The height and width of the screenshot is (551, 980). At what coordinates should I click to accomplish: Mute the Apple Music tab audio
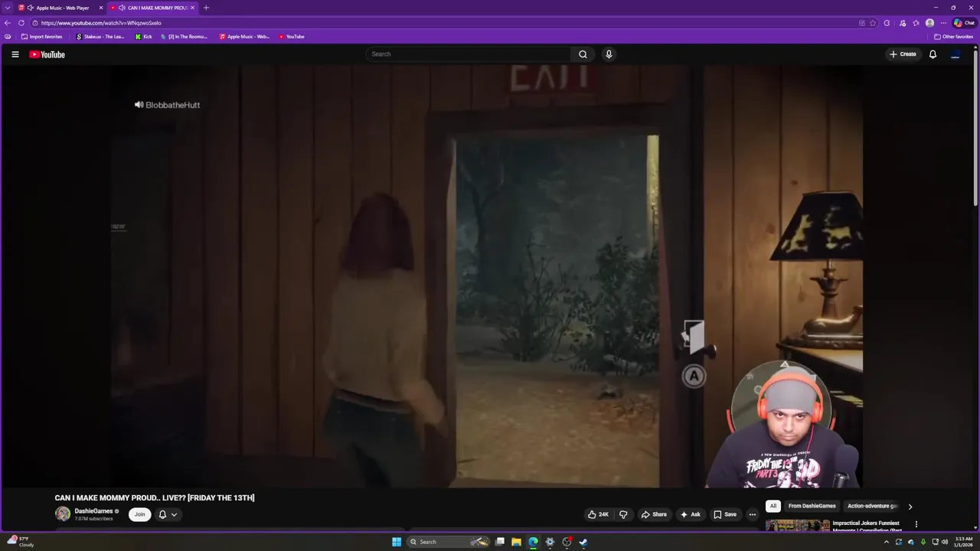click(30, 8)
